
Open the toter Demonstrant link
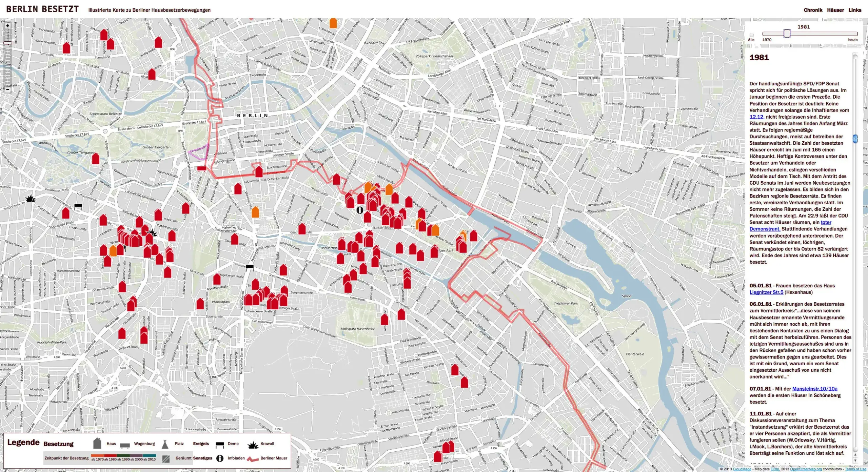point(826,223)
